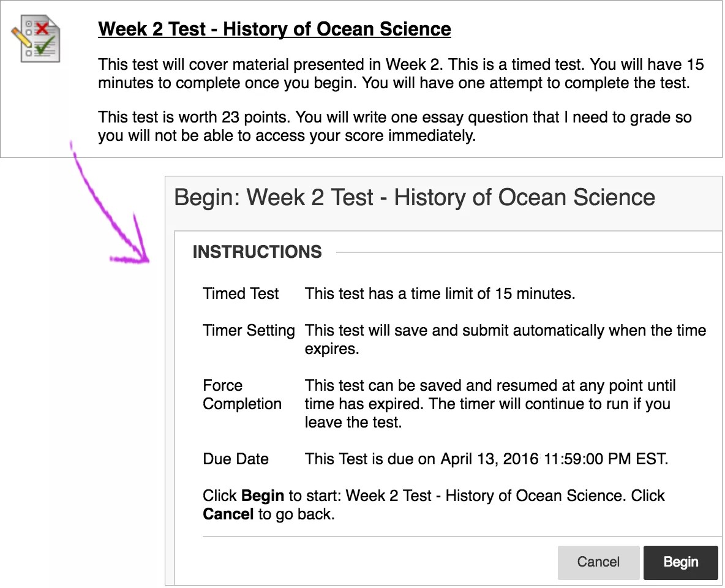Image resolution: width=725 pixels, height=588 pixels.
Task: Select the INSTRUCTIONS section heading
Action: click(x=257, y=252)
